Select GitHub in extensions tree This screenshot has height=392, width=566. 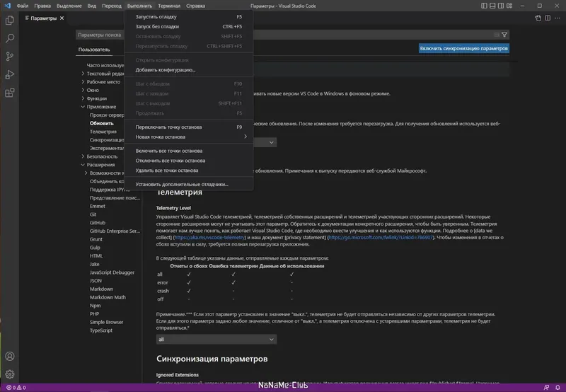[98, 223]
